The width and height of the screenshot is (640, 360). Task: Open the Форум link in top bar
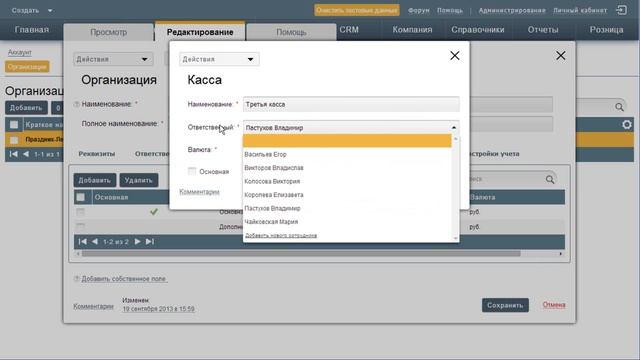(x=418, y=10)
